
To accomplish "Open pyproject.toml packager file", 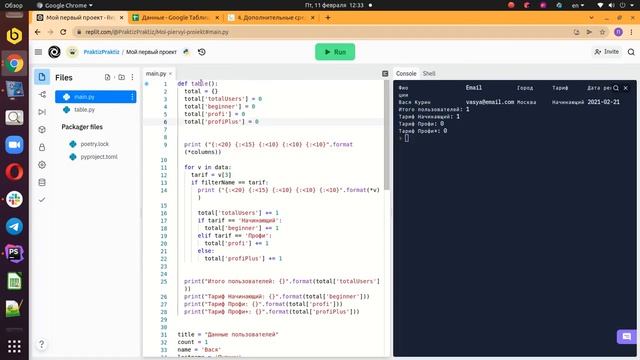I will (x=99, y=157).
